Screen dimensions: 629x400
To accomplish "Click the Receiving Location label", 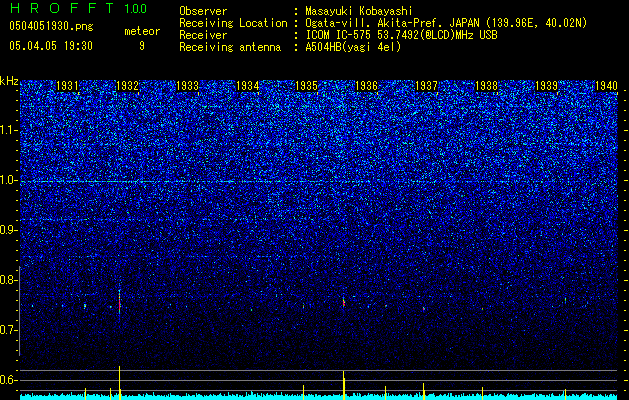I will [233, 23].
